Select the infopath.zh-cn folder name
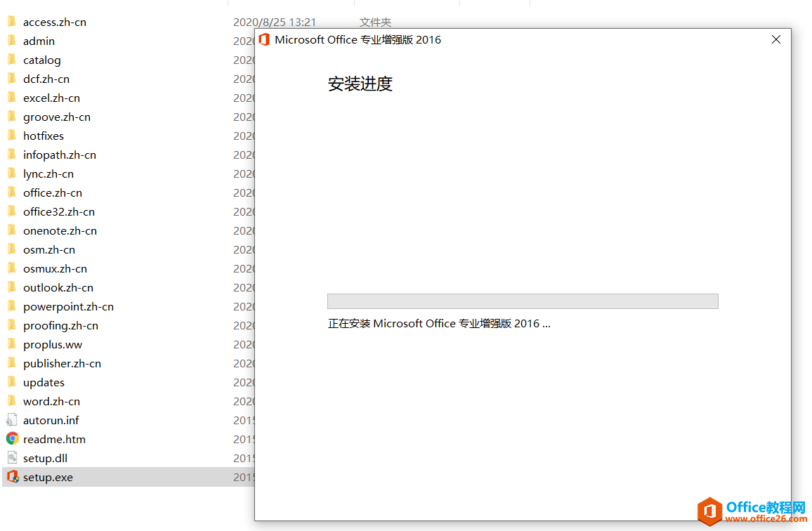The image size is (812, 531). (x=60, y=155)
